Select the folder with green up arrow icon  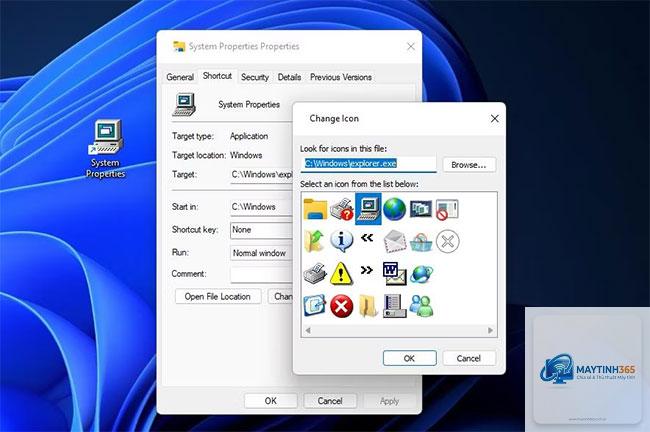coord(314,241)
